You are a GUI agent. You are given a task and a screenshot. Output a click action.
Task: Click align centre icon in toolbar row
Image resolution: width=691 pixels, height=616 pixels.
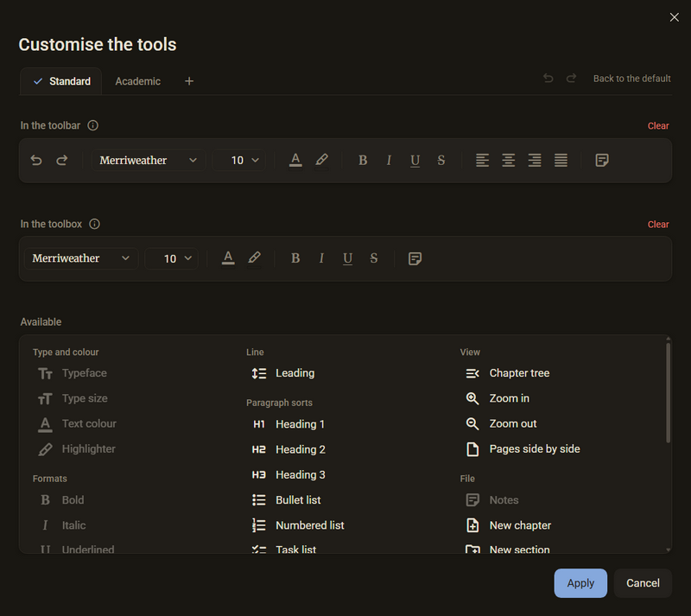508,160
